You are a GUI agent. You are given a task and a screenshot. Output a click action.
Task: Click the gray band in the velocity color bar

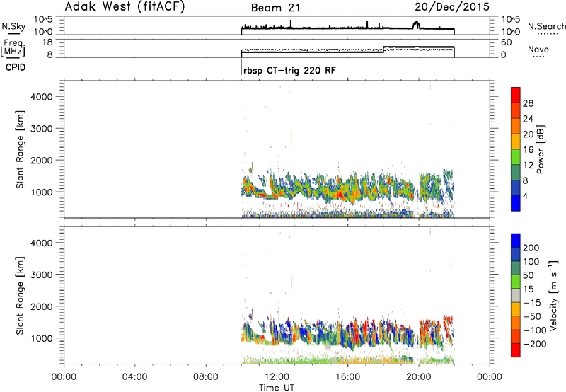[x=516, y=295]
